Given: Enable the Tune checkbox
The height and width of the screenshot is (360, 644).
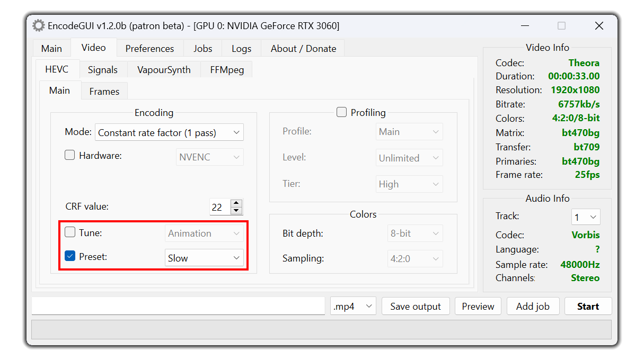Looking at the screenshot, I should tap(69, 232).
